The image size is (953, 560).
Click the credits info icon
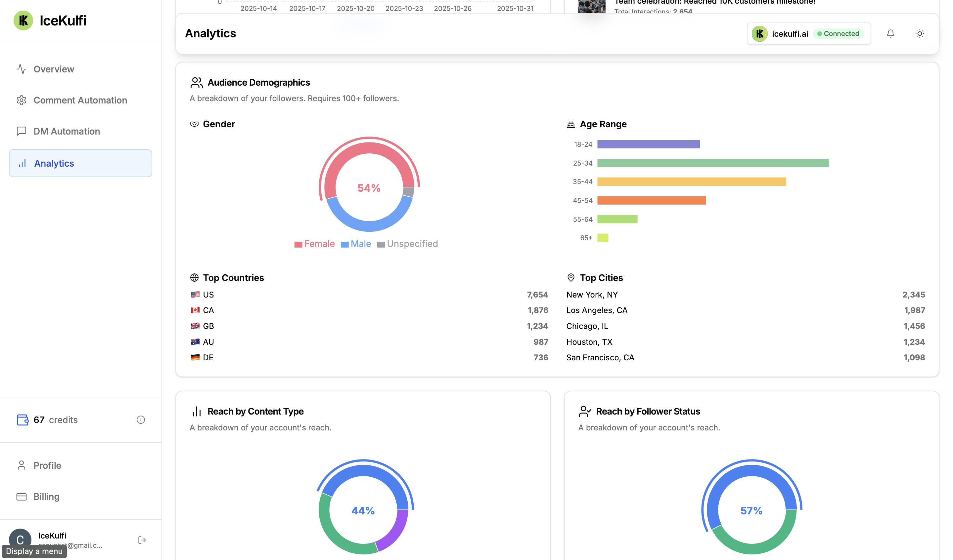point(141,420)
